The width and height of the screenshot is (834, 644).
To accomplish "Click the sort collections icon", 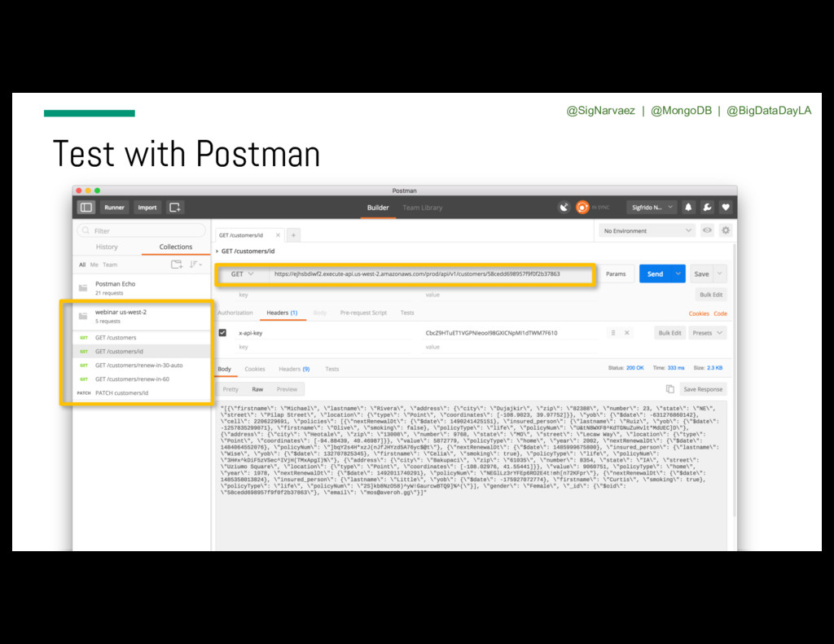I will pos(195,265).
